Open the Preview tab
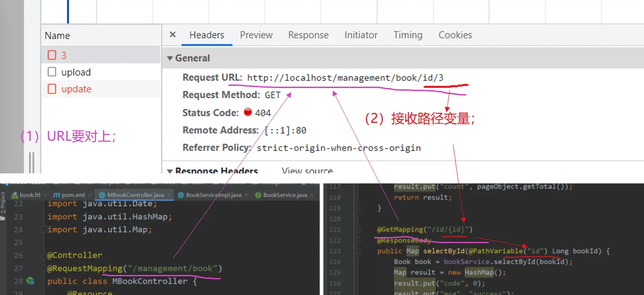Screen dimensions: 644x295 (256, 35)
